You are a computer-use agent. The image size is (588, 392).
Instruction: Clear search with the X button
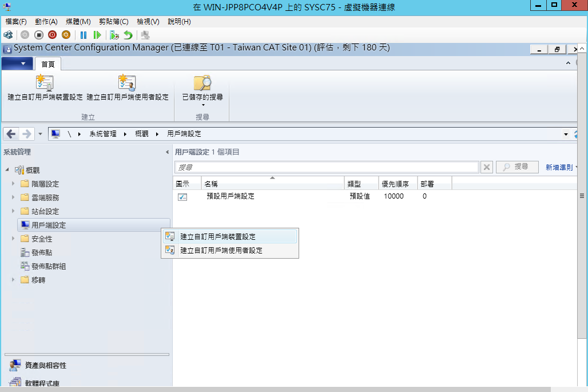click(486, 167)
